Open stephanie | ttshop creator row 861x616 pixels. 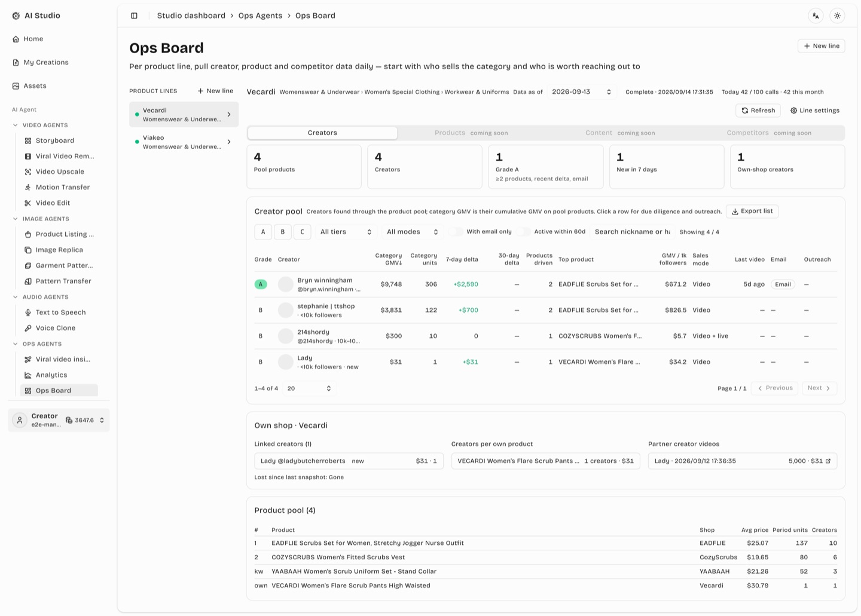[545, 310]
